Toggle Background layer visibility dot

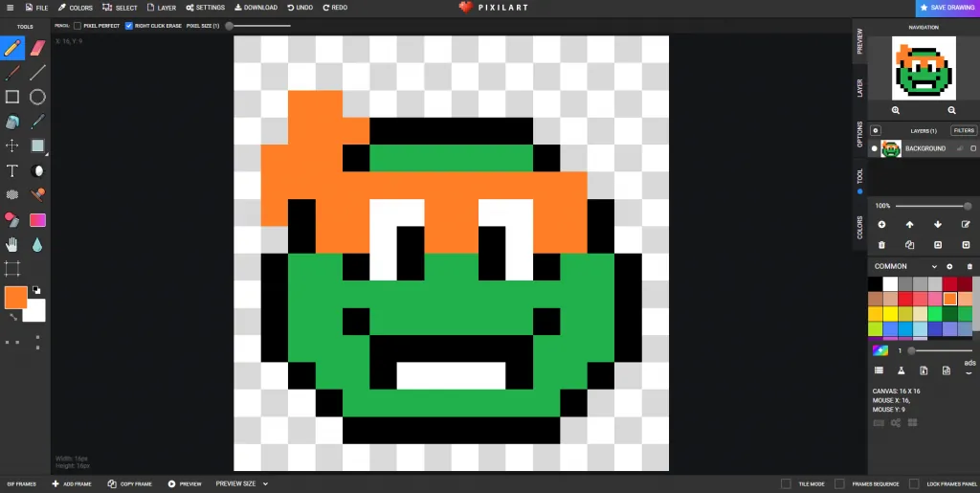pos(875,148)
